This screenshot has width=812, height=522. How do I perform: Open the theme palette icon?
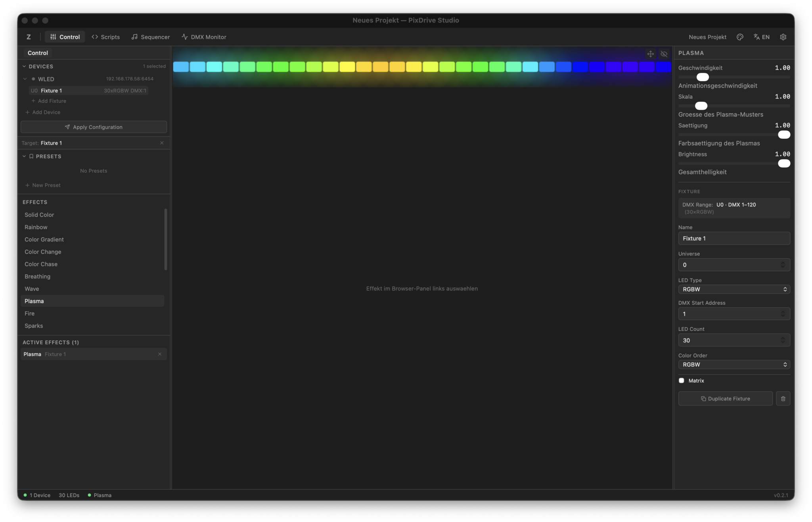(x=740, y=37)
